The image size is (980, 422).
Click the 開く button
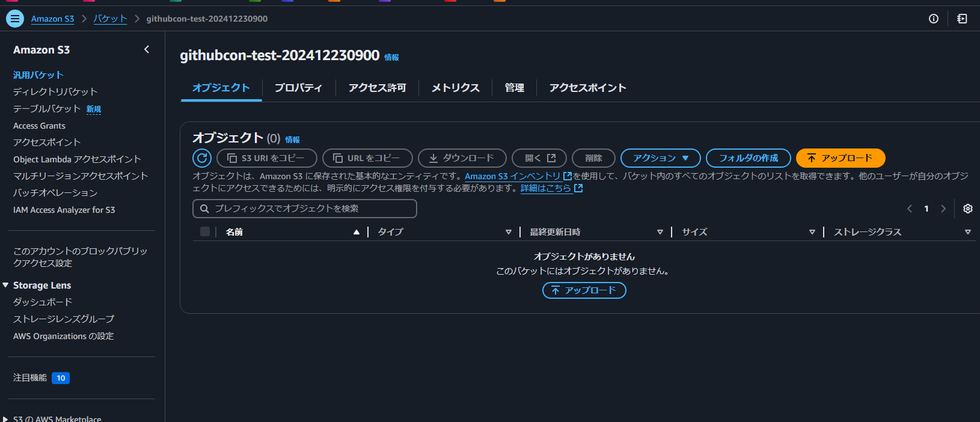point(539,158)
